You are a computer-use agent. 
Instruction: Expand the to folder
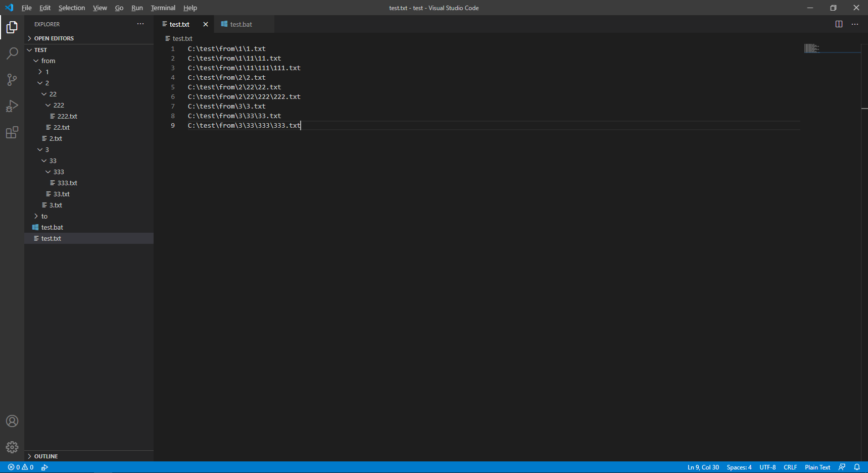coord(36,216)
